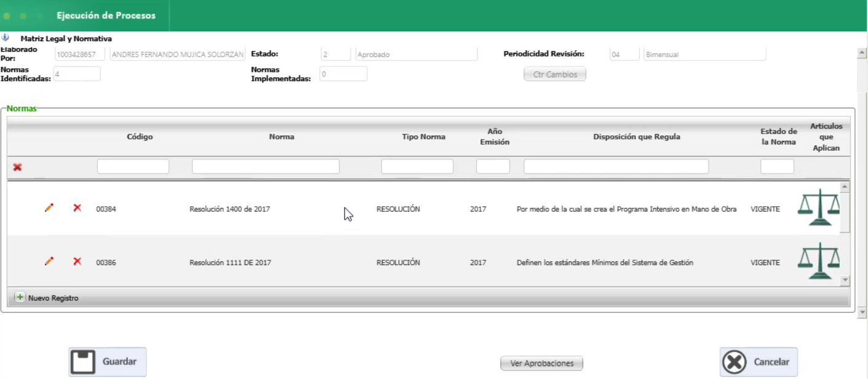Sort by Disposición que Regula header

tap(637, 137)
